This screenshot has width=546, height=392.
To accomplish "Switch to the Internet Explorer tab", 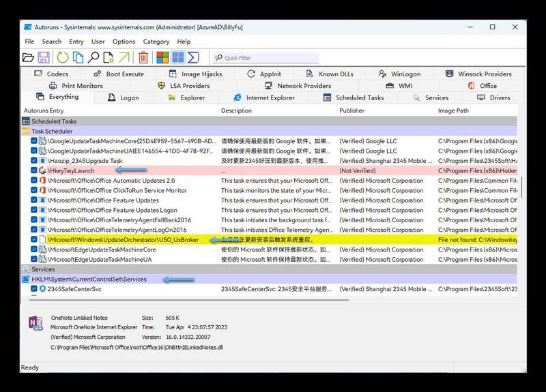I will (x=264, y=97).
